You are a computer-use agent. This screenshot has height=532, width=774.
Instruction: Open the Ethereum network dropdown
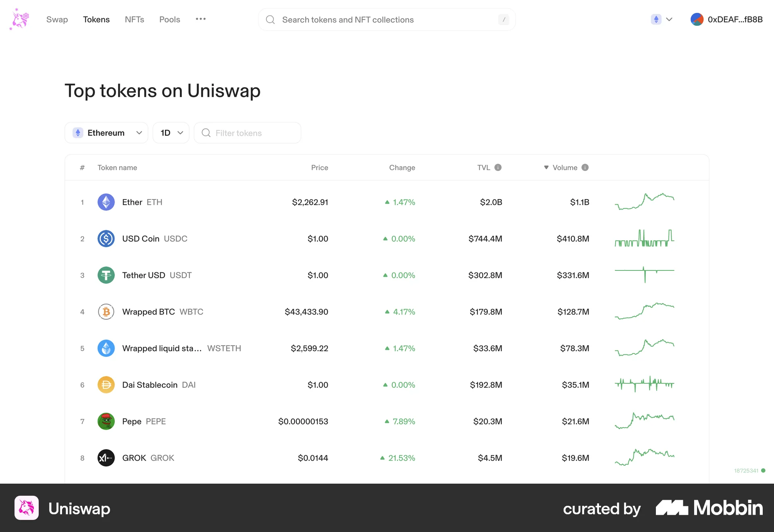(106, 133)
